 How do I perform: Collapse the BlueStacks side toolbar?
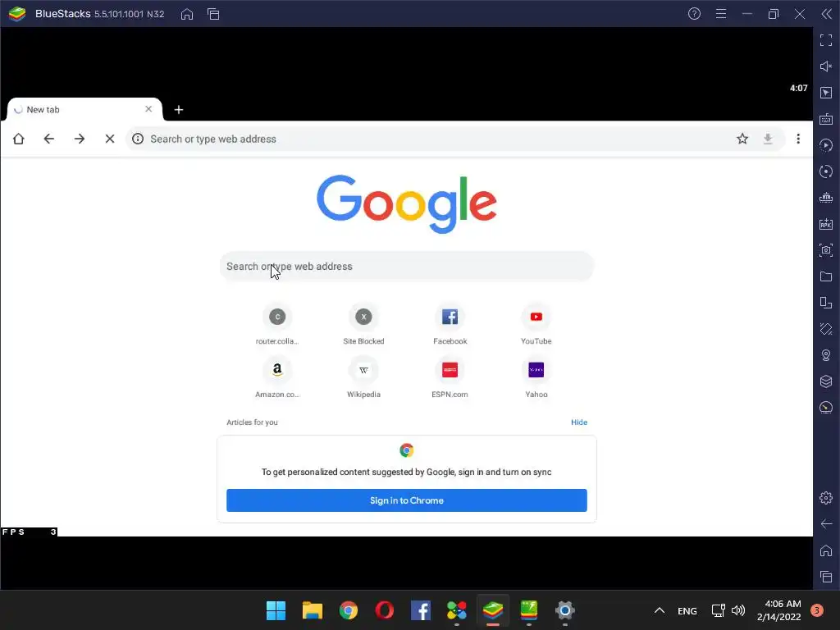point(827,14)
